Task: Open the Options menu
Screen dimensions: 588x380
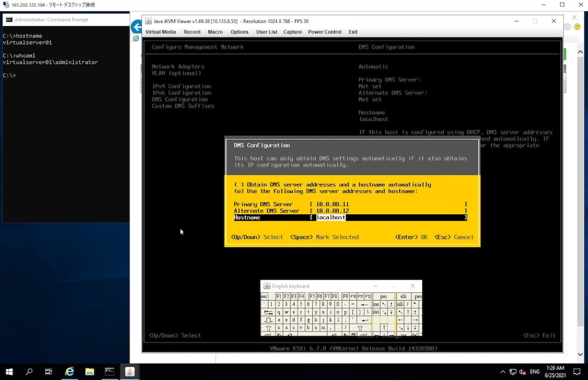Action: (x=239, y=32)
